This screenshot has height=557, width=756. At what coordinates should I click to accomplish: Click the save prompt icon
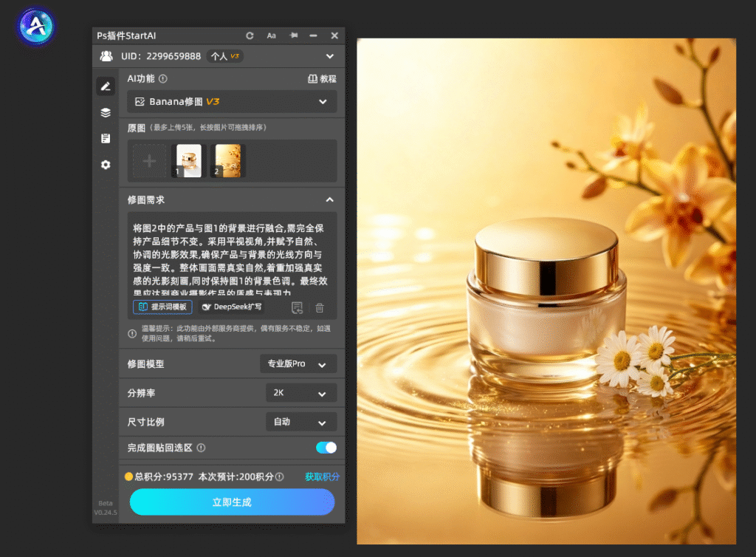coord(297,307)
